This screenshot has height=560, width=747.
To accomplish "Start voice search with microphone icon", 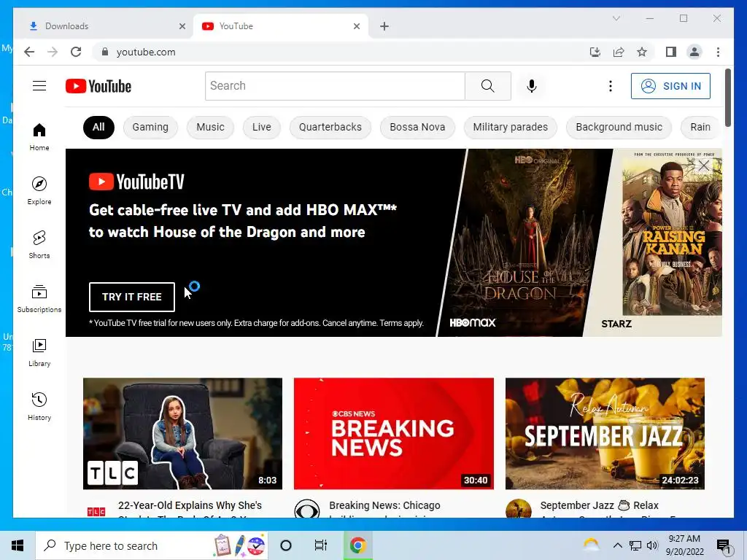I will pyautogui.click(x=532, y=86).
